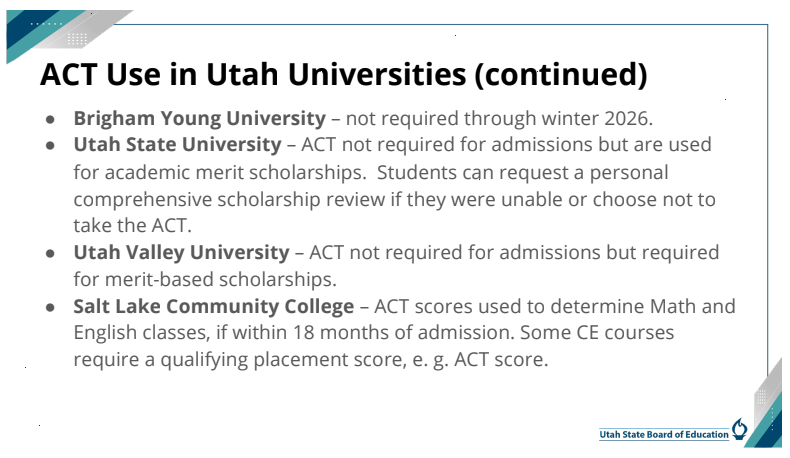
Task: Click the bullet point before Utah Valley University
Action: pos(50,253)
